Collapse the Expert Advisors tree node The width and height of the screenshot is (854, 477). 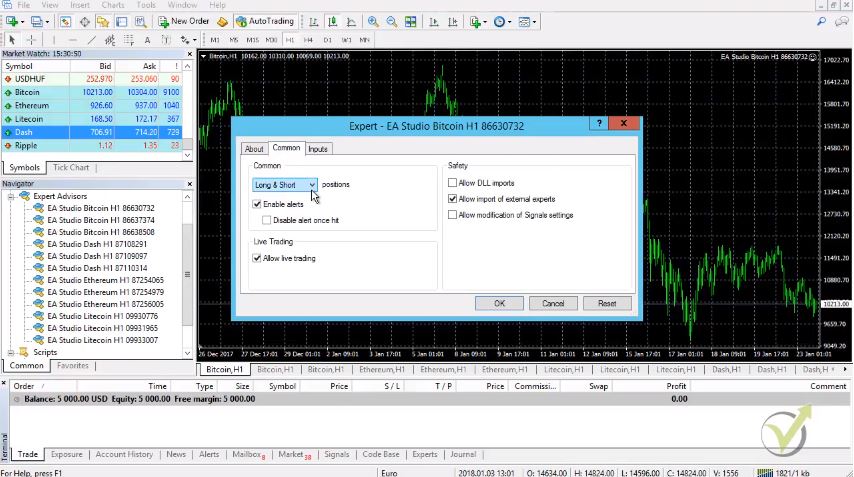point(11,197)
